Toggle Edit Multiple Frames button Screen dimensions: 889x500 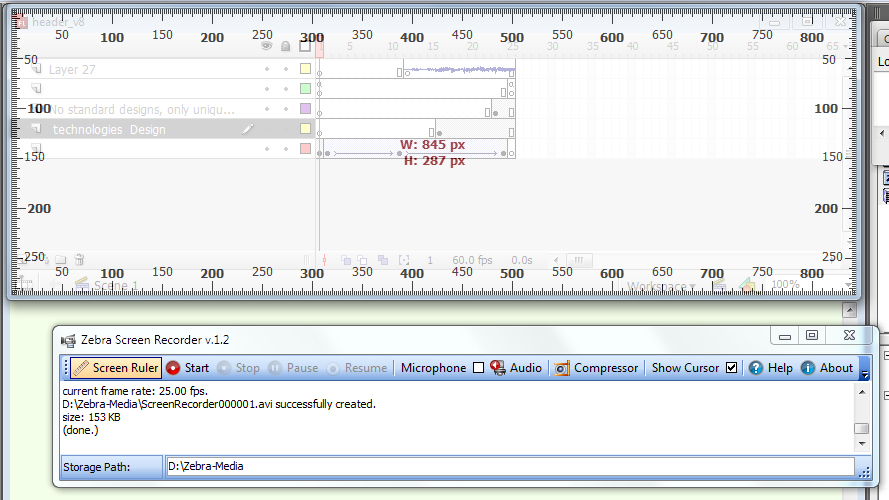383,260
